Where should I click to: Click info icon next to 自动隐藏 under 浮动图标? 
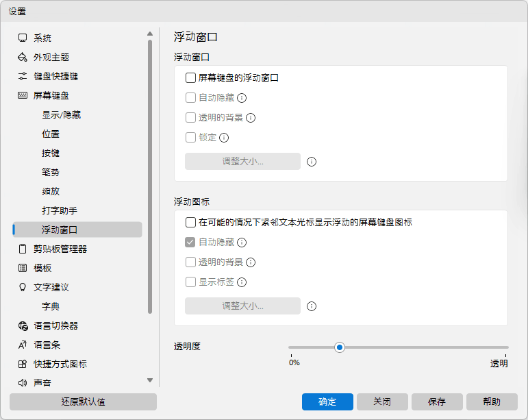242,243
